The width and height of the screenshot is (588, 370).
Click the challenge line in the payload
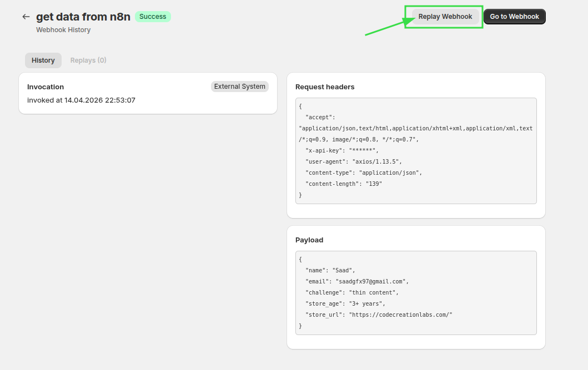pyautogui.click(x=352, y=292)
